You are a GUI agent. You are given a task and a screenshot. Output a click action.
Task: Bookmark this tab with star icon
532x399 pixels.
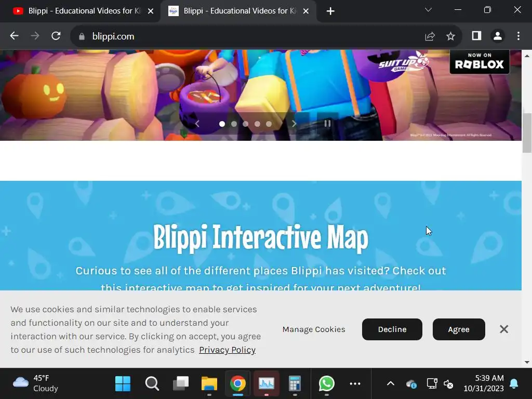[450, 36]
